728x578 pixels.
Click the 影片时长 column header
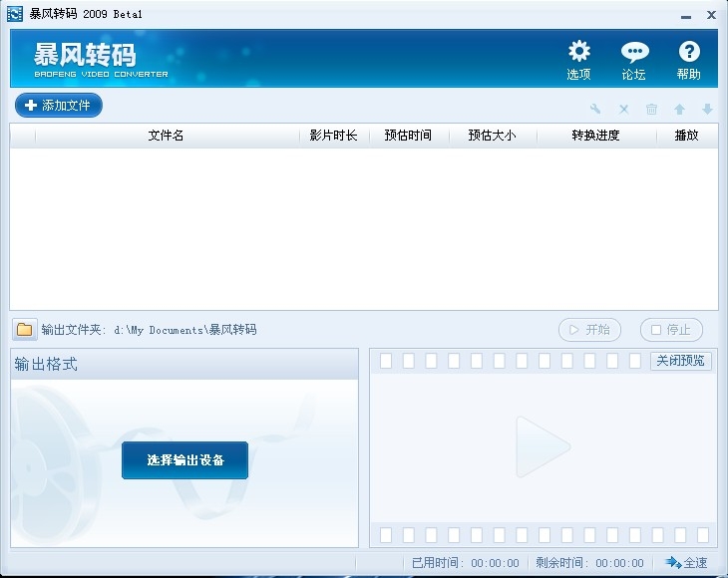pos(333,136)
